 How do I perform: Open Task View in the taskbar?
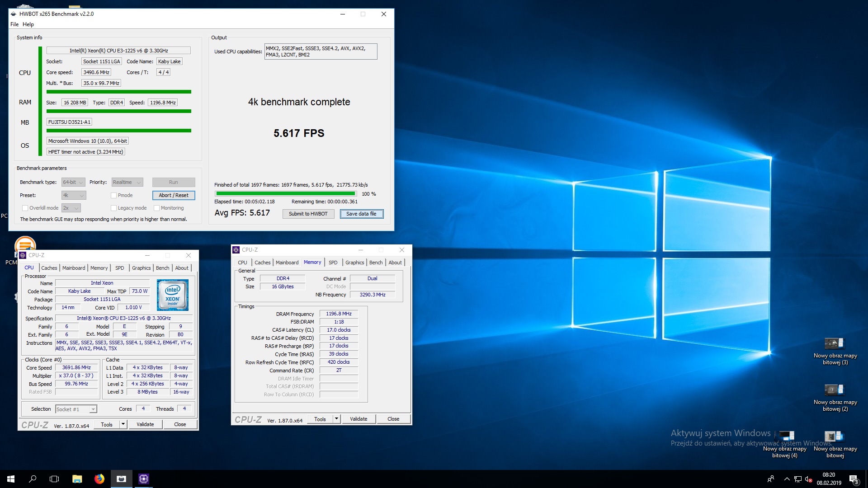click(x=54, y=479)
